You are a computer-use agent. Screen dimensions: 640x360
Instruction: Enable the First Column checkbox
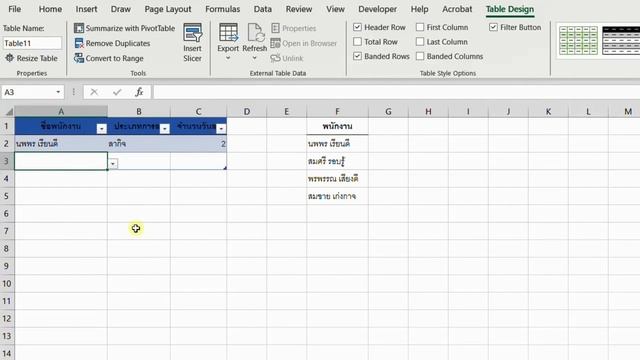(x=420, y=27)
